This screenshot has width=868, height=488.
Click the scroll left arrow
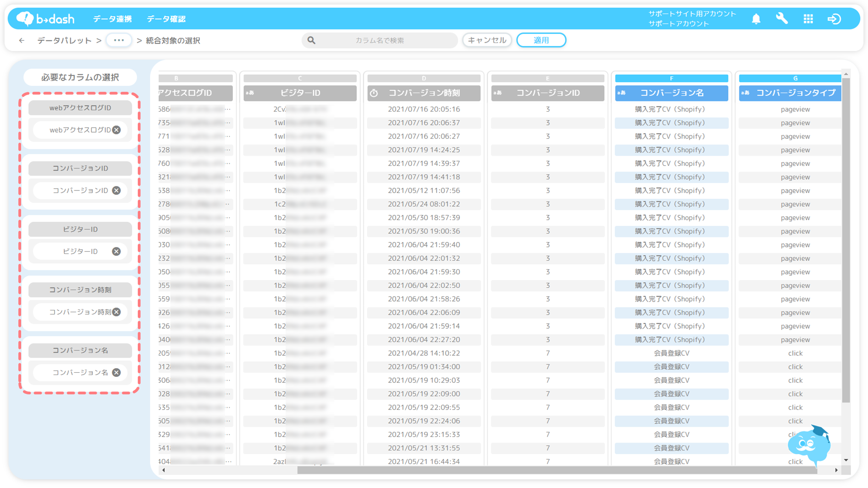point(163,470)
